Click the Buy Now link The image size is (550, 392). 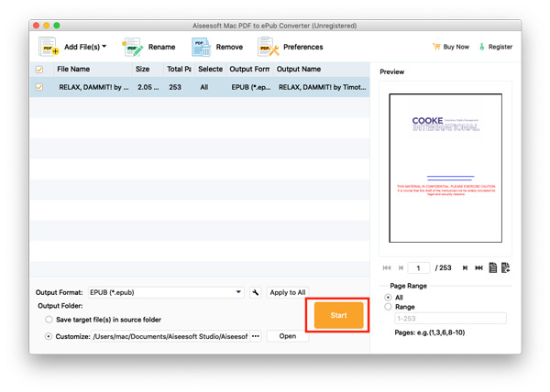coord(456,47)
